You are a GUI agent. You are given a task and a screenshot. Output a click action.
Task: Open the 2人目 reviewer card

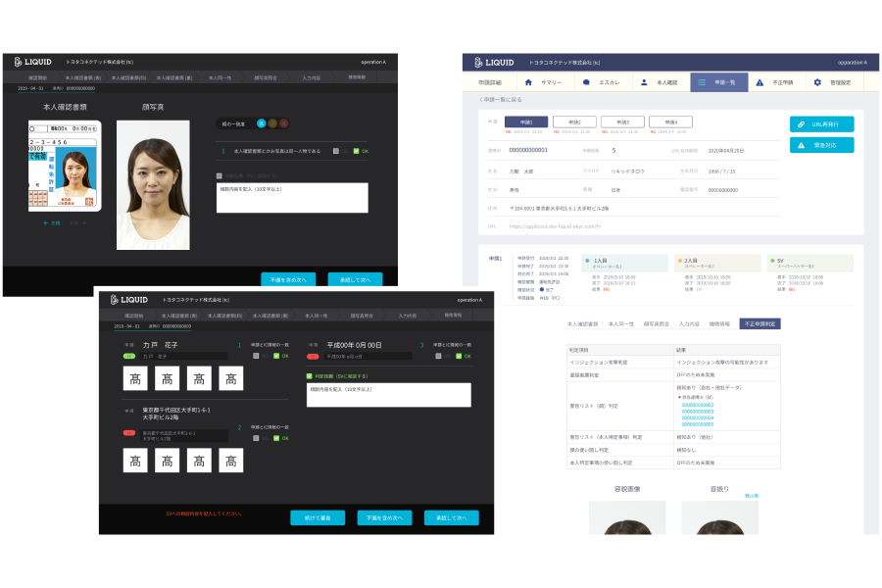(717, 264)
